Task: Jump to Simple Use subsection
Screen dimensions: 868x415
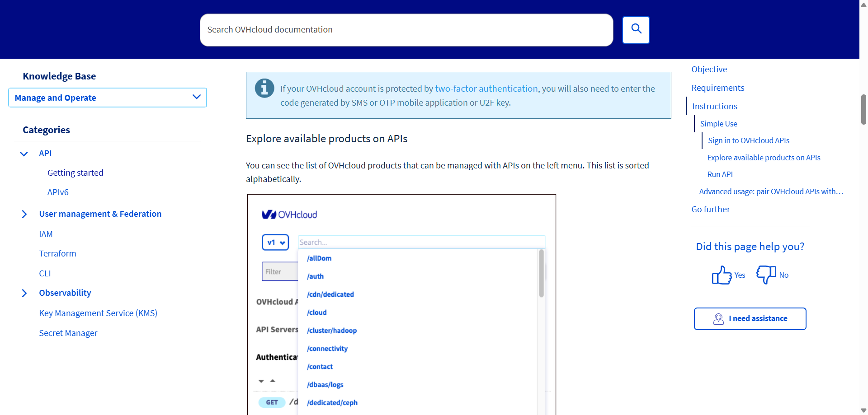Action: coord(719,123)
